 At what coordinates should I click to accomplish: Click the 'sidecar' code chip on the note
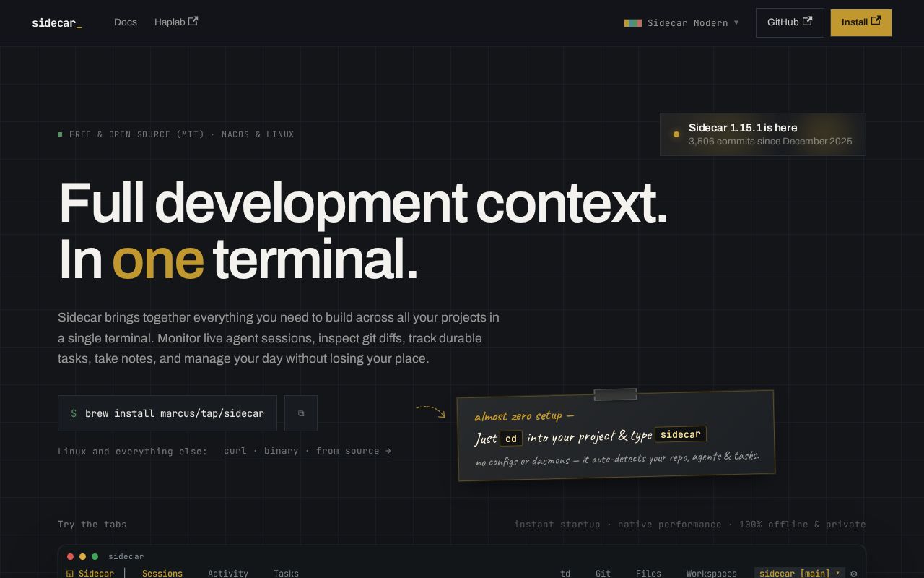[x=681, y=434]
